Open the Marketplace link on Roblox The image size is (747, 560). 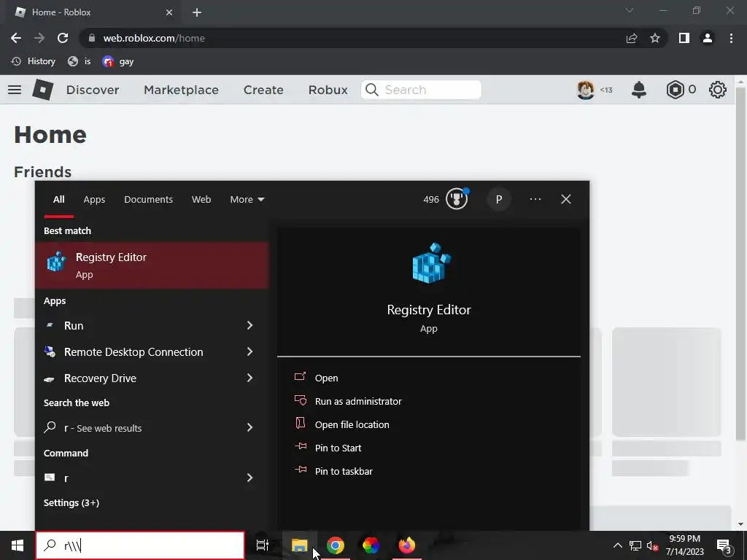(x=181, y=90)
